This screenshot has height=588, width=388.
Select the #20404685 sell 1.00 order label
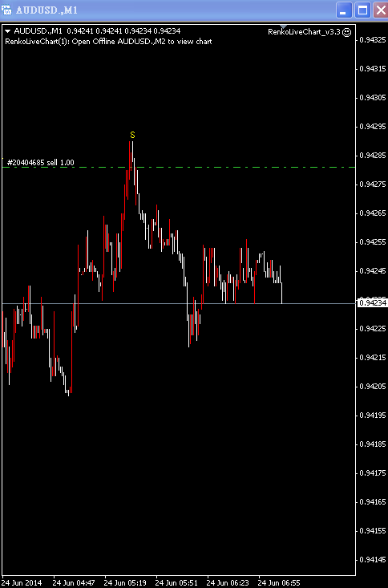click(x=41, y=163)
